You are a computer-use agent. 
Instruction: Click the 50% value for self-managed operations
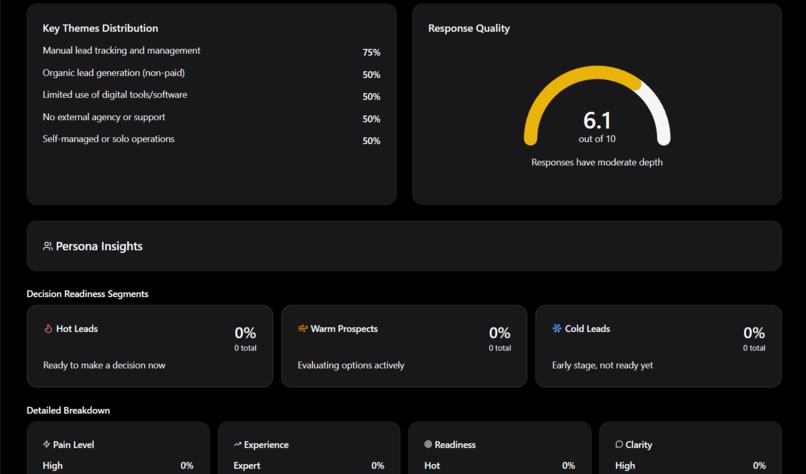tap(371, 141)
